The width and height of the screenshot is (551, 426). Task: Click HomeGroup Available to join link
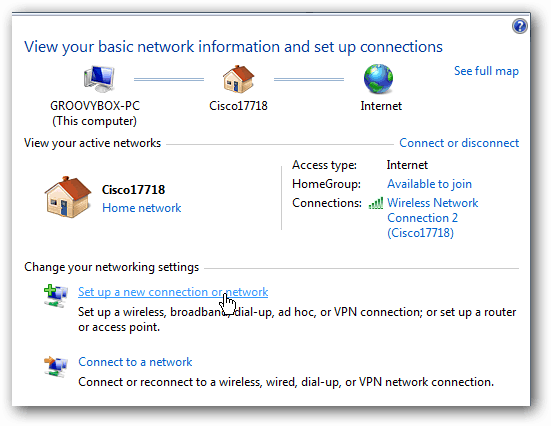tap(429, 184)
